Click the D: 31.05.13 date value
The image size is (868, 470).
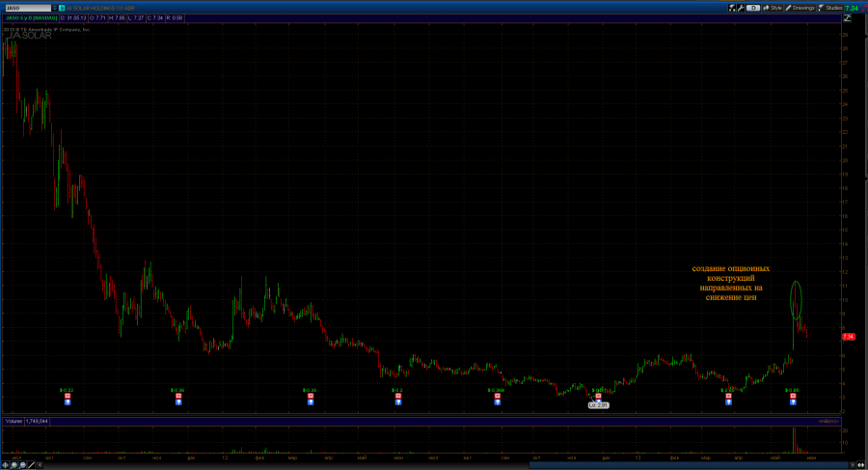[x=73, y=17]
